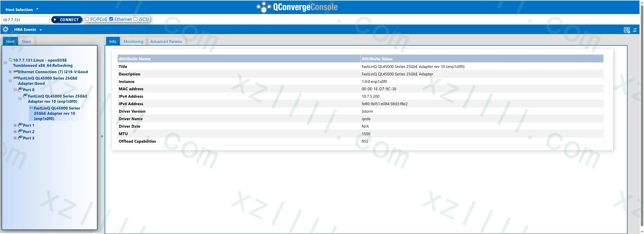644x234 pixels.
Task: Select the NIC icon for enp1s0f0
Action: click(31, 107)
